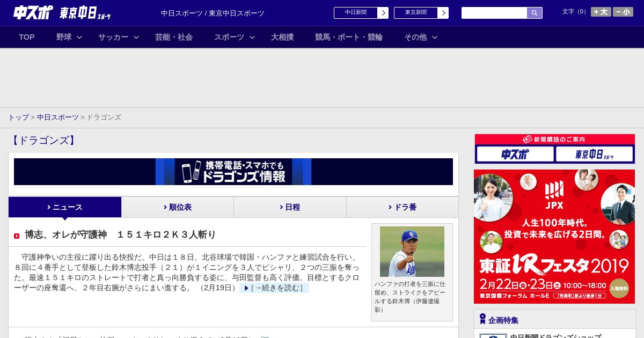The image size is (644, 338).
Task: Open サッカー navigation menu
Action: point(113,37)
